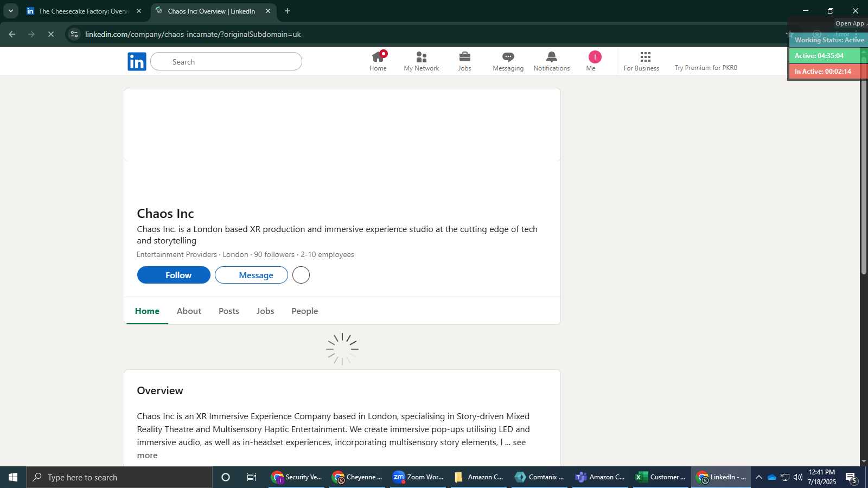The image size is (868, 488).
Task: Go to the Home nav icon
Action: pos(378,61)
